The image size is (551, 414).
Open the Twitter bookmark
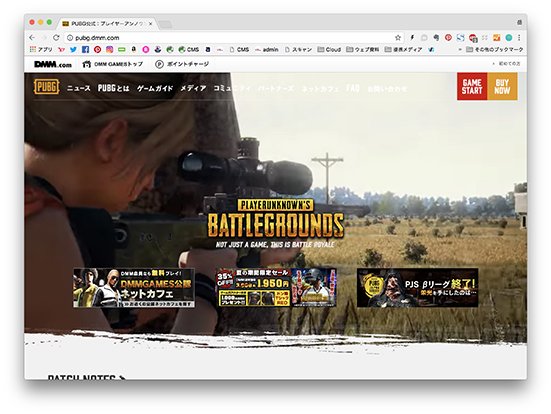73,50
